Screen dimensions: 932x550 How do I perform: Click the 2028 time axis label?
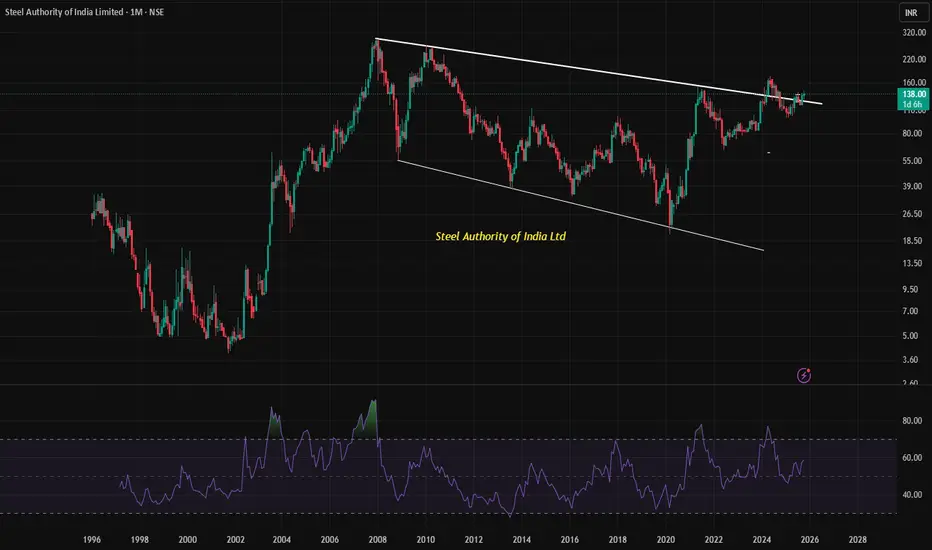point(858,540)
